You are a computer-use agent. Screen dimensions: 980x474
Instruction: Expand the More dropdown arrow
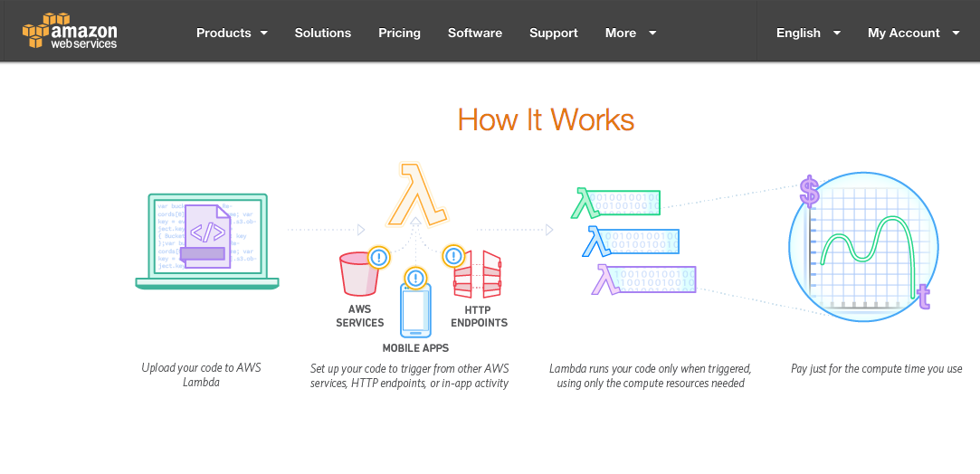coord(652,33)
